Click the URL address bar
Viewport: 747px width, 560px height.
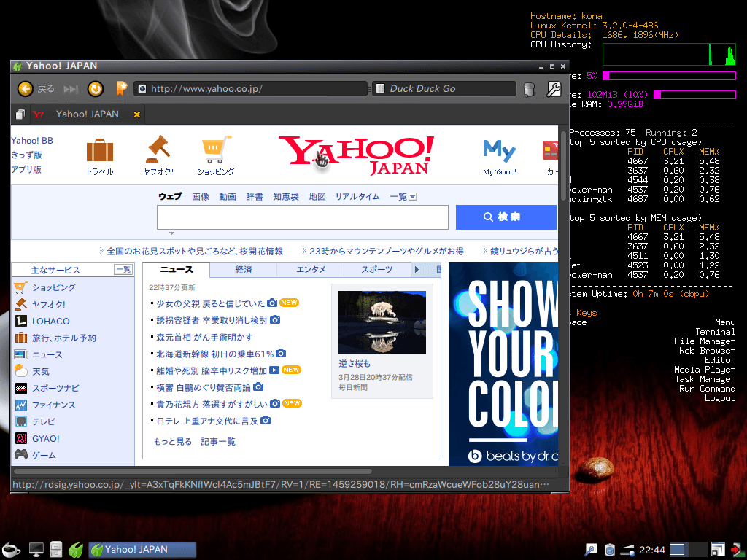(252, 88)
